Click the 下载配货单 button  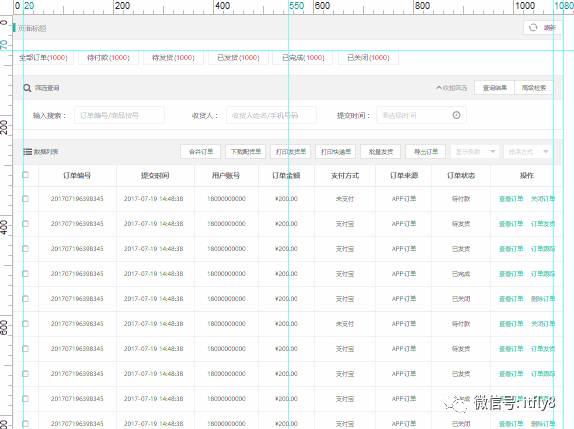[246, 152]
